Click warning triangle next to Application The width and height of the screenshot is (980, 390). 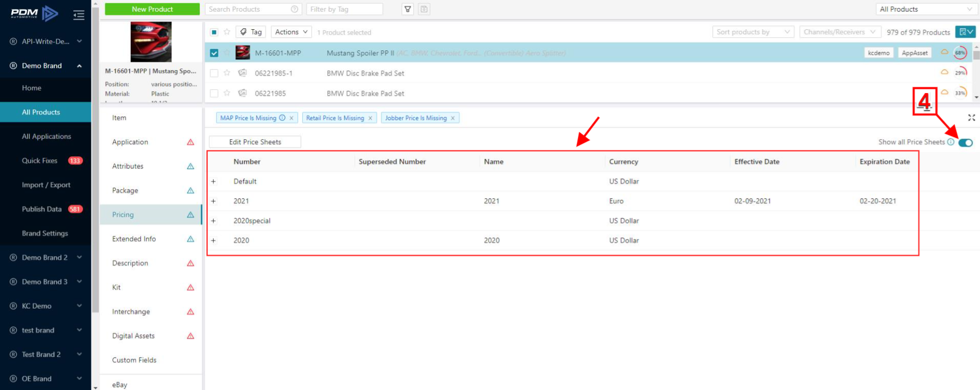191,142
